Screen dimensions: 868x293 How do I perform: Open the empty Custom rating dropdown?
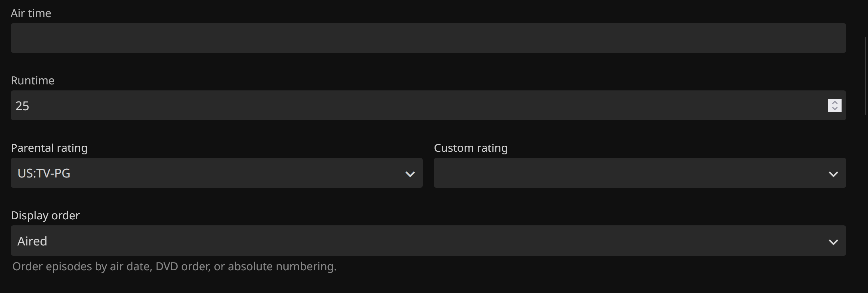(634, 173)
